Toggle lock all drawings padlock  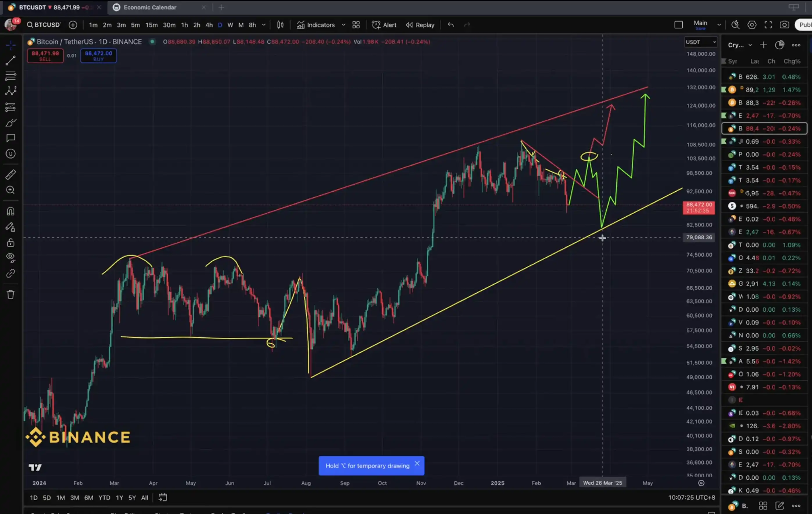pyautogui.click(x=10, y=243)
